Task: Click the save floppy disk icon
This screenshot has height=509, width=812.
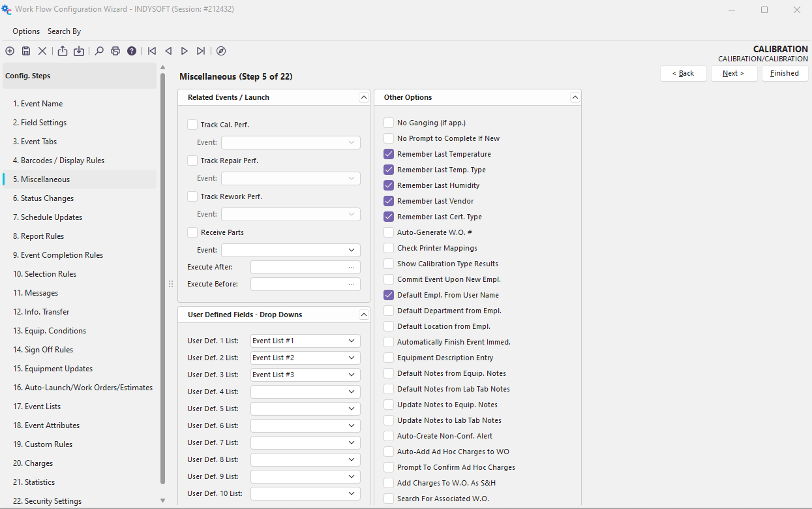Action: pyautogui.click(x=26, y=51)
